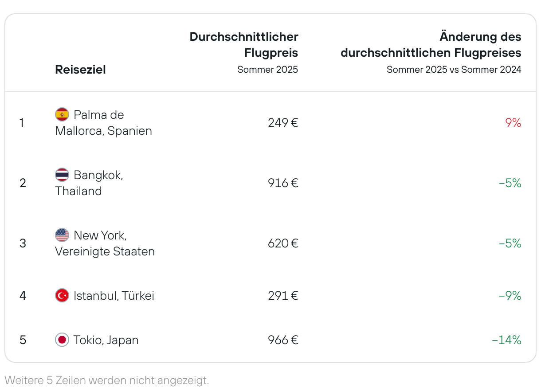Open New York, Vereinigte Staaten row
Image resolution: width=541 pixels, height=392 pixels.
[270, 243]
